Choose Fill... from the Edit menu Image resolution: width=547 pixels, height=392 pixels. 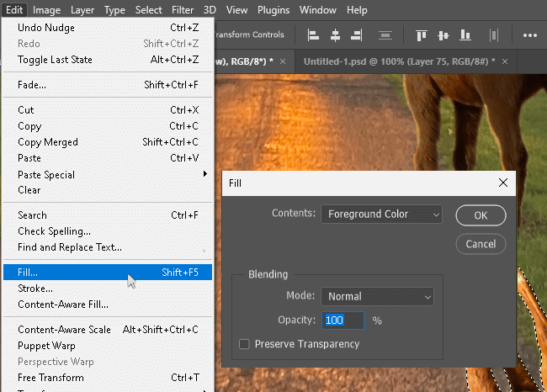click(108, 272)
